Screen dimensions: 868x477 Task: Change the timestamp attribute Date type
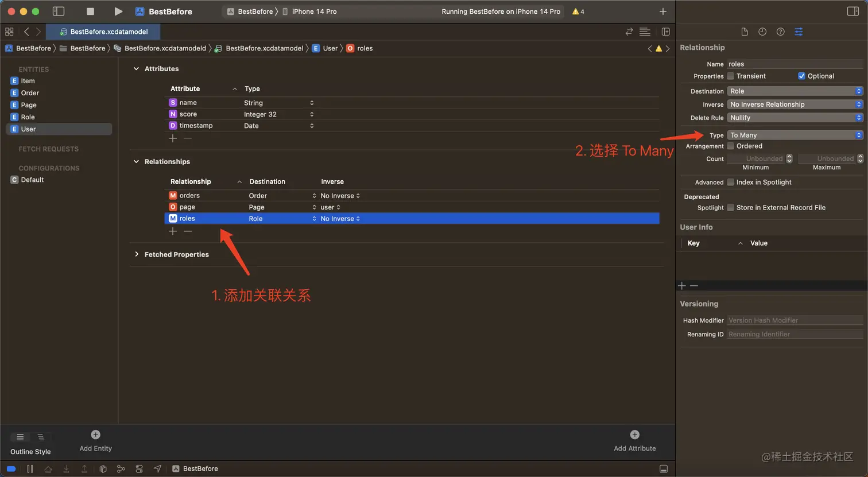pyautogui.click(x=279, y=126)
